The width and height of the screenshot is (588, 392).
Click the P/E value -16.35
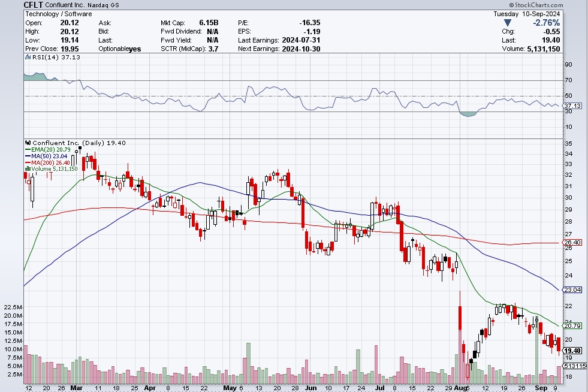(x=310, y=23)
